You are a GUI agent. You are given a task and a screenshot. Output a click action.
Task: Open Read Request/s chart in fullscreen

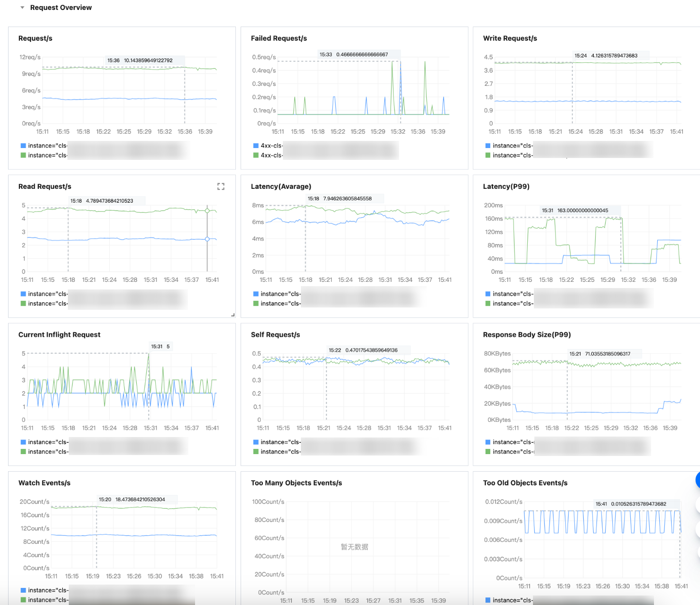[x=221, y=186]
